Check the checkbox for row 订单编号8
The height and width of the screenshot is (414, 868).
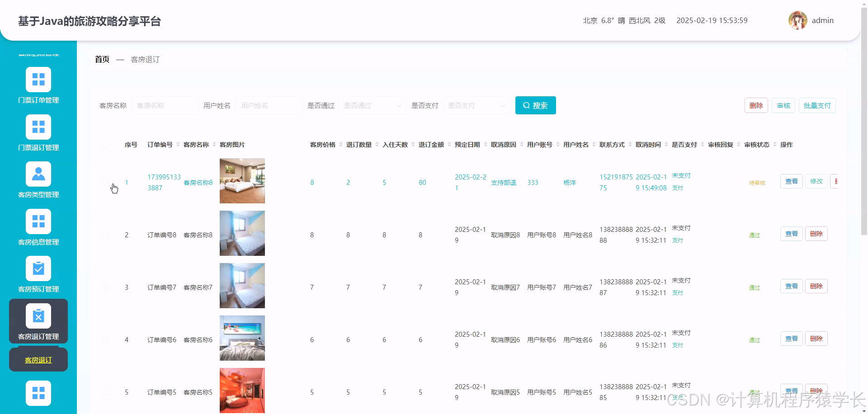pos(105,235)
